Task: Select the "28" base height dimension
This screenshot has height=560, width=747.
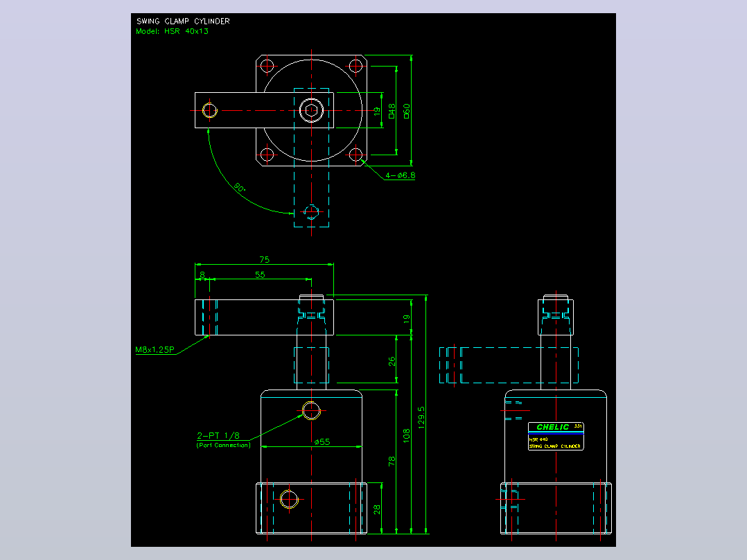Action: [377, 509]
